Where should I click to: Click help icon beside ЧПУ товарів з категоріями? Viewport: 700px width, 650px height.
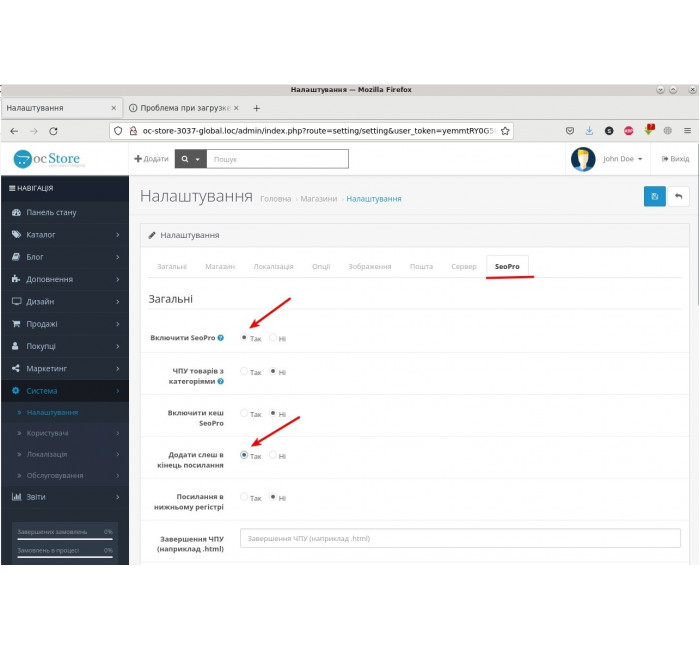221,381
